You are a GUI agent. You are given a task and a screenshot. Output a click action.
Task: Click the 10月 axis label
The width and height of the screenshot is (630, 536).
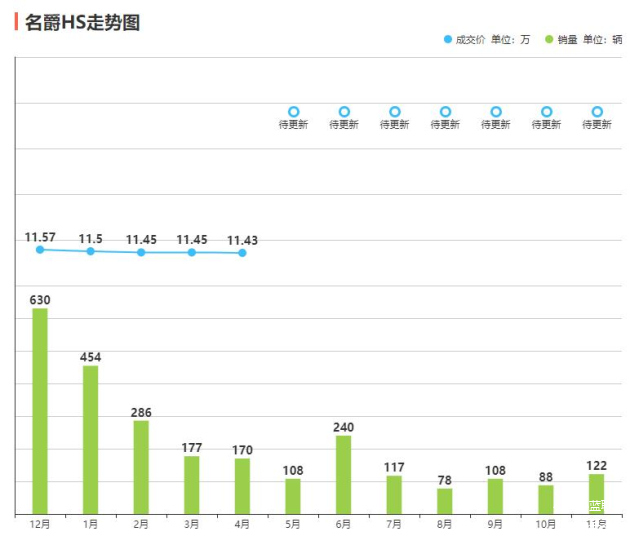coord(546,524)
